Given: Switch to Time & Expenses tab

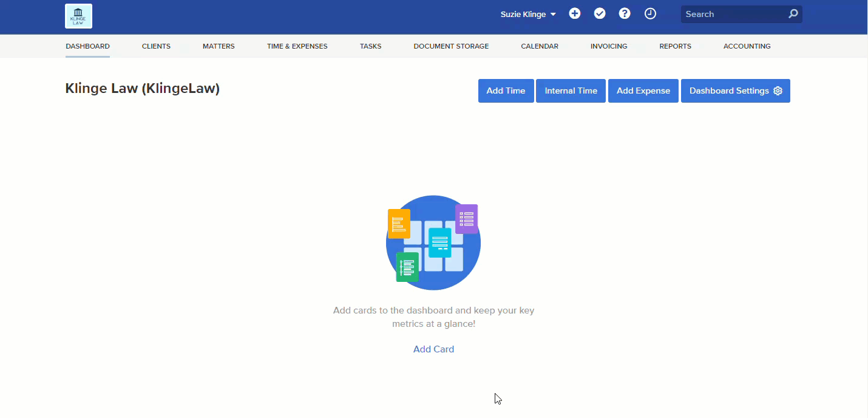Looking at the screenshot, I should 297,46.
